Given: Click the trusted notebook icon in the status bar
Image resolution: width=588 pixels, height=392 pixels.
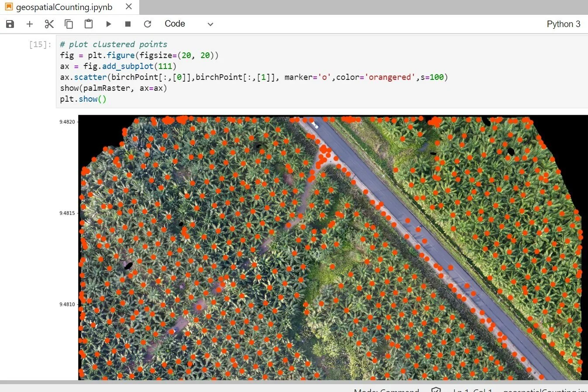Looking at the screenshot, I should click(435, 390).
